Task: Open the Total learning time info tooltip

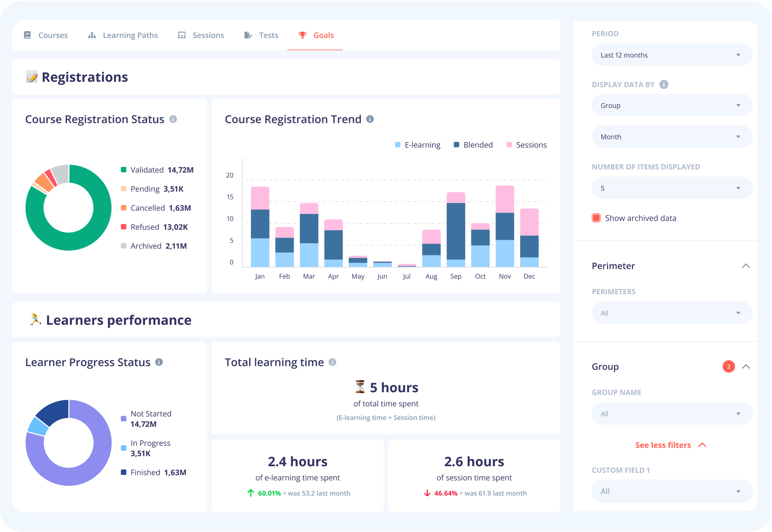Action: point(332,362)
